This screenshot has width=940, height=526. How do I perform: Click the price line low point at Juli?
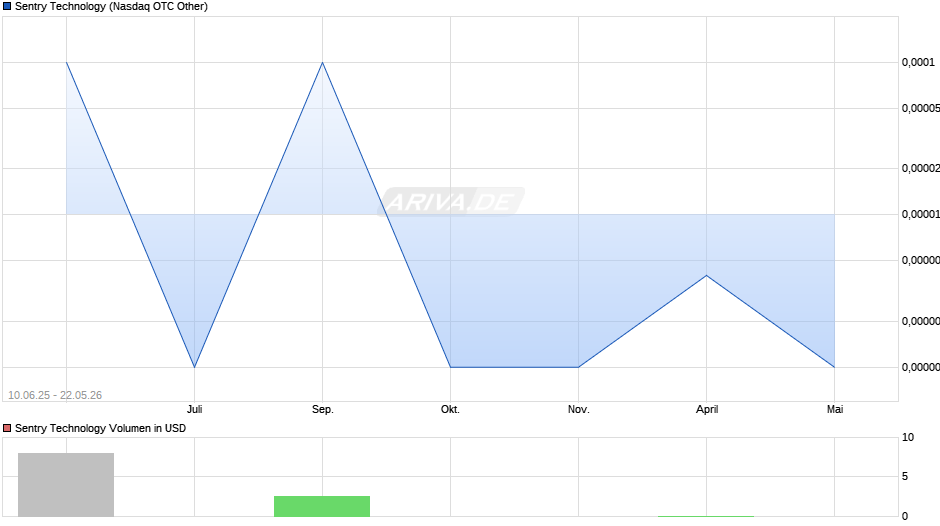pos(194,367)
